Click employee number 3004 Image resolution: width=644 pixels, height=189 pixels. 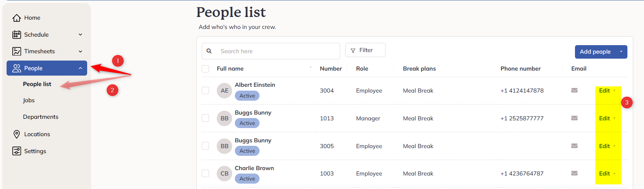327,91
